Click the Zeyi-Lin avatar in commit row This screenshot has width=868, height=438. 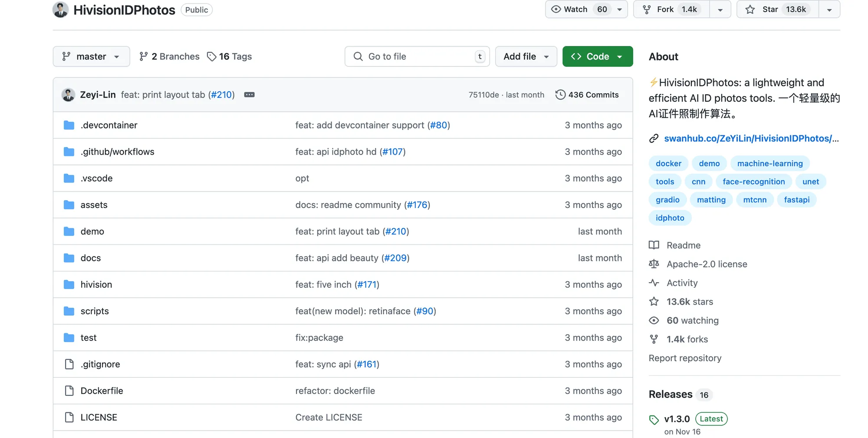[68, 95]
